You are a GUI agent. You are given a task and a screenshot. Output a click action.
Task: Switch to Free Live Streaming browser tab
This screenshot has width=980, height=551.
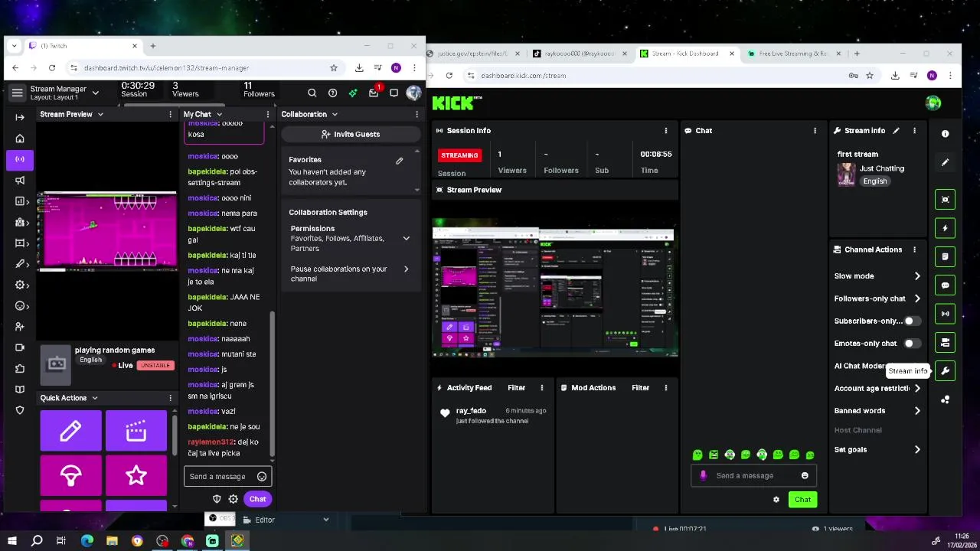(793, 54)
